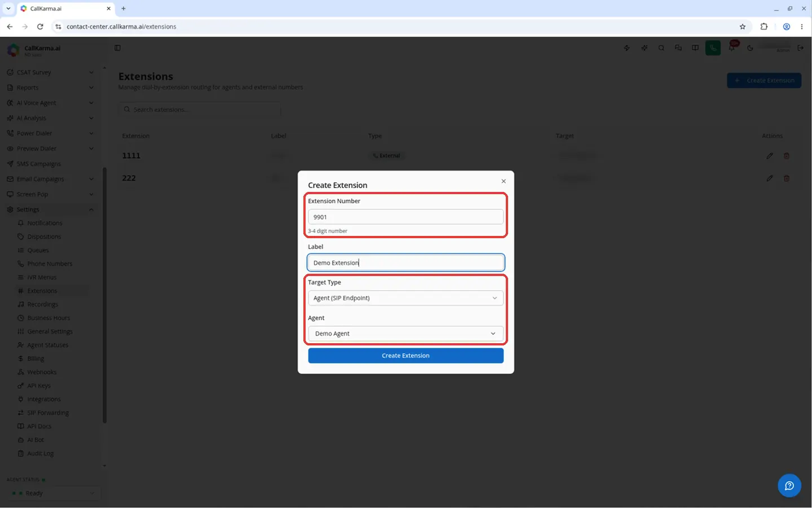
Task: Click delete trash icon for extension 222
Action: coord(787,178)
